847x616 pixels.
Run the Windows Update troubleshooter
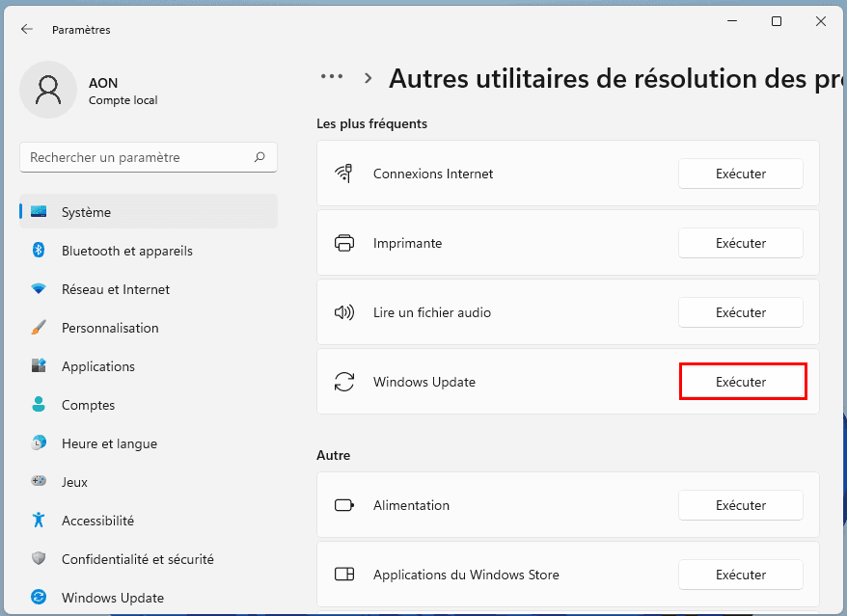point(742,382)
